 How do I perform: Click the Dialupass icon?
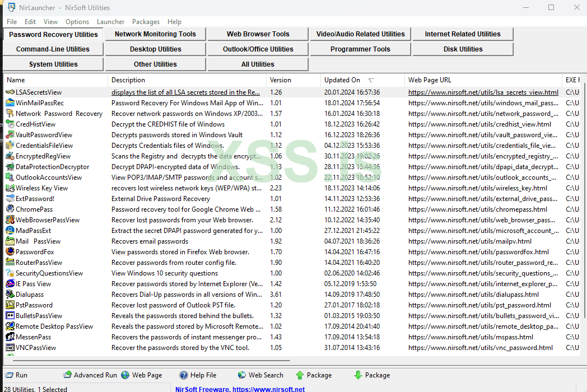pyautogui.click(x=10, y=295)
